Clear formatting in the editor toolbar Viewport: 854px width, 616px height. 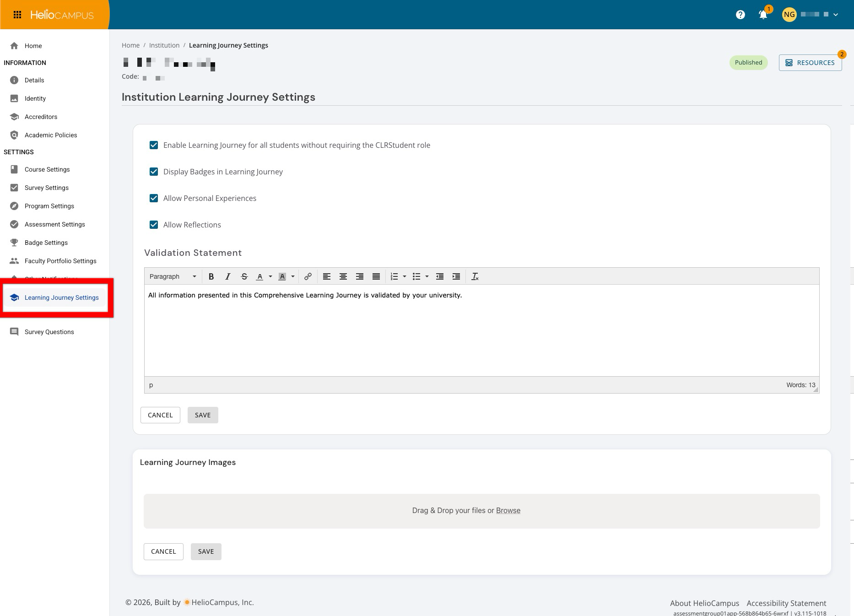(475, 276)
